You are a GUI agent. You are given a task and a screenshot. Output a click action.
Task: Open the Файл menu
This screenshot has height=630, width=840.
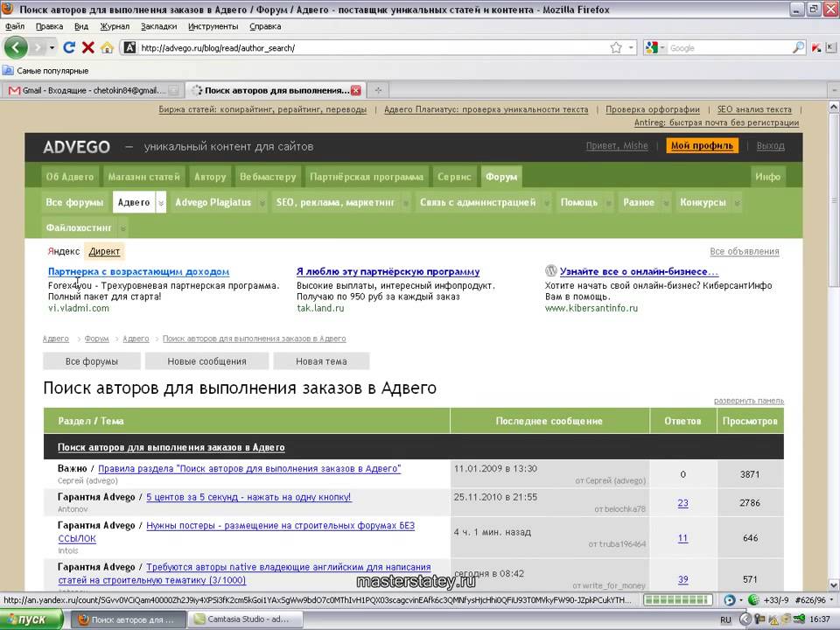[15, 26]
